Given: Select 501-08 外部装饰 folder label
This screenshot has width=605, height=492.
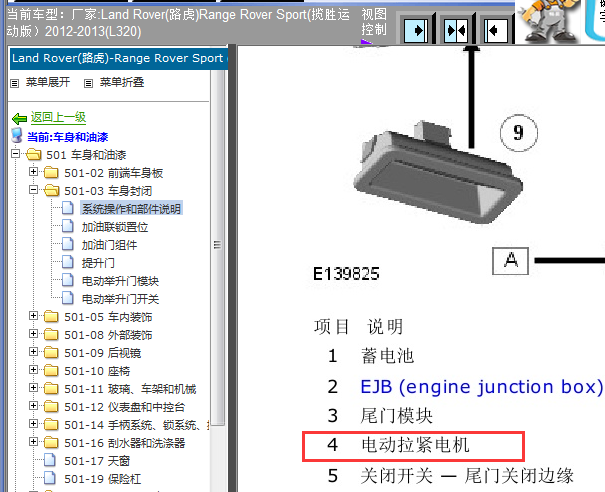Looking at the screenshot, I should tap(108, 335).
